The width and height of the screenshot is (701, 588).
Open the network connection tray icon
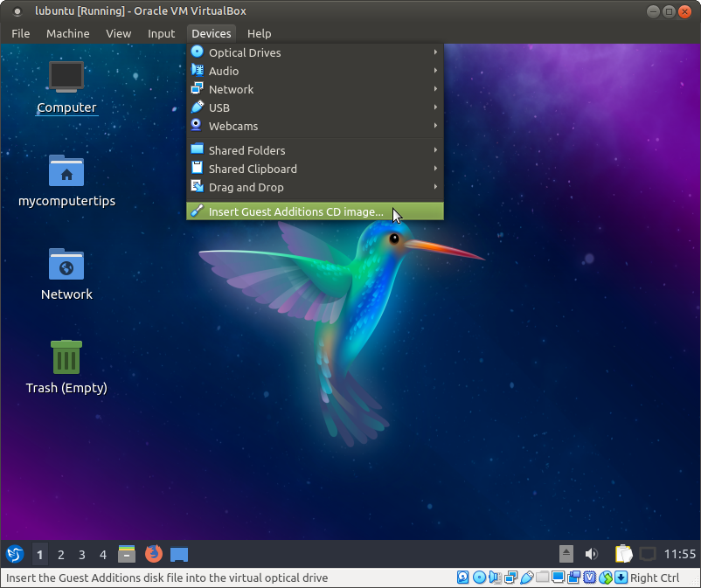point(648,555)
